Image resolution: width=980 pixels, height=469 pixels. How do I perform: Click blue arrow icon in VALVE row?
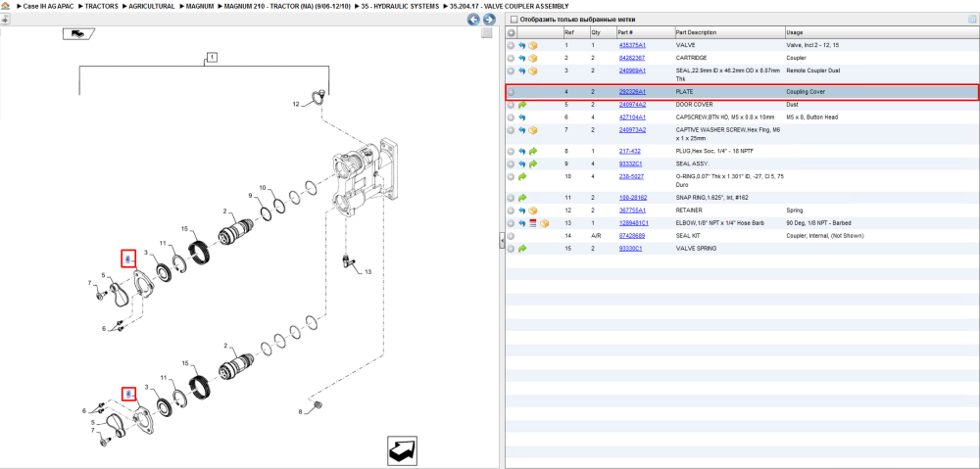tap(522, 46)
